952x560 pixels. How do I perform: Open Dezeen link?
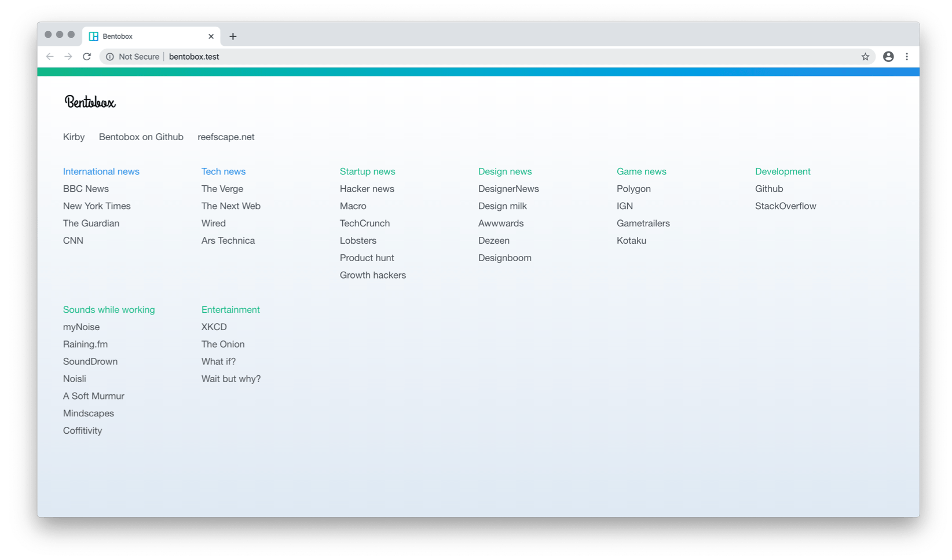pyautogui.click(x=494, y=241)
